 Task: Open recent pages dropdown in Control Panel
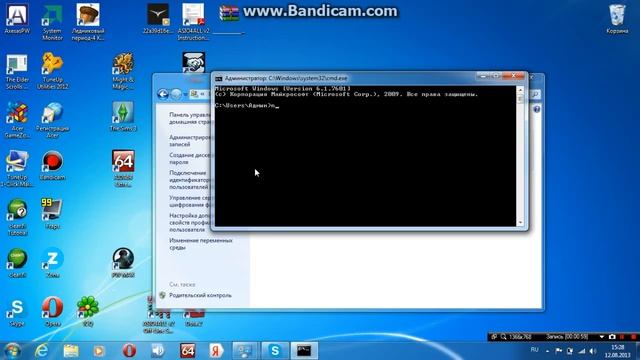point(185,95)
